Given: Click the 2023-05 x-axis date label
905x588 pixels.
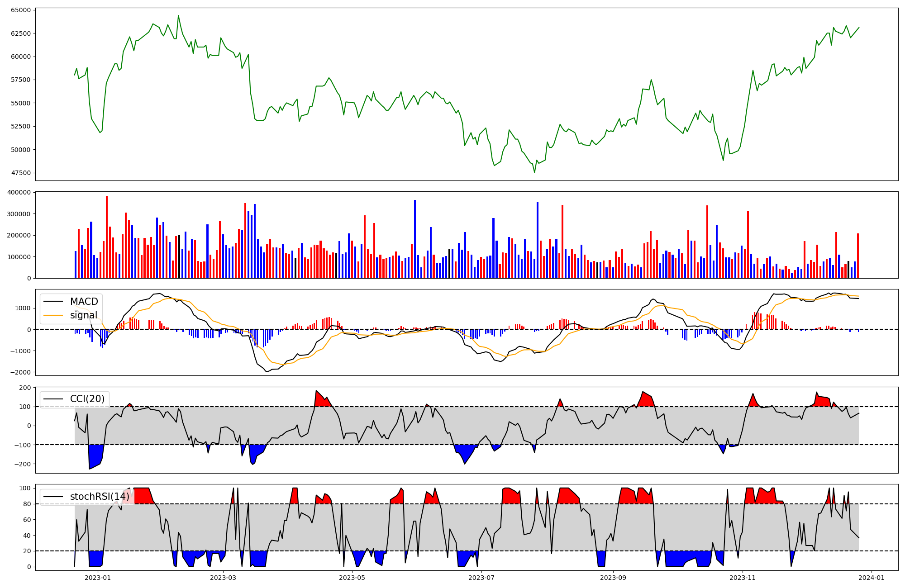Looking at the screenshot, I should pyautogui.click(x=352, y=578).
